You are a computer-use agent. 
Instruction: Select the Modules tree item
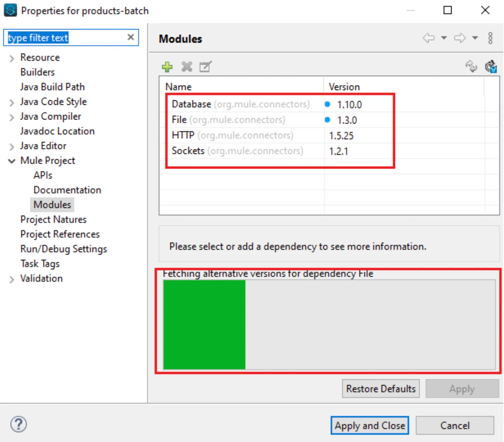52,205
